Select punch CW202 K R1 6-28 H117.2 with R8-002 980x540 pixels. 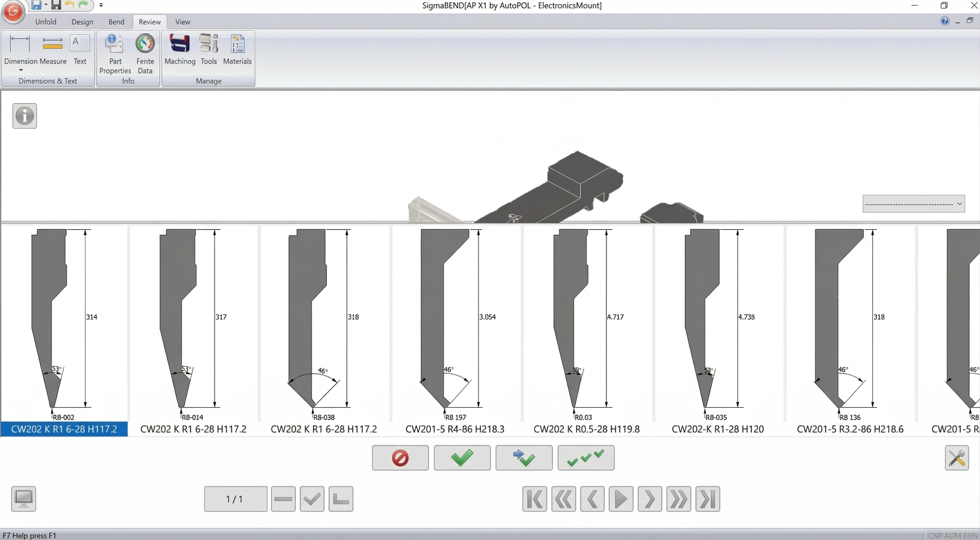[64, 331]
